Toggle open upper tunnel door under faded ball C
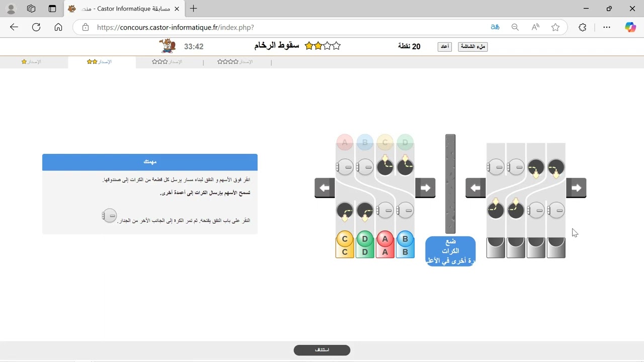The image size is (644, 362). point(385,167)
